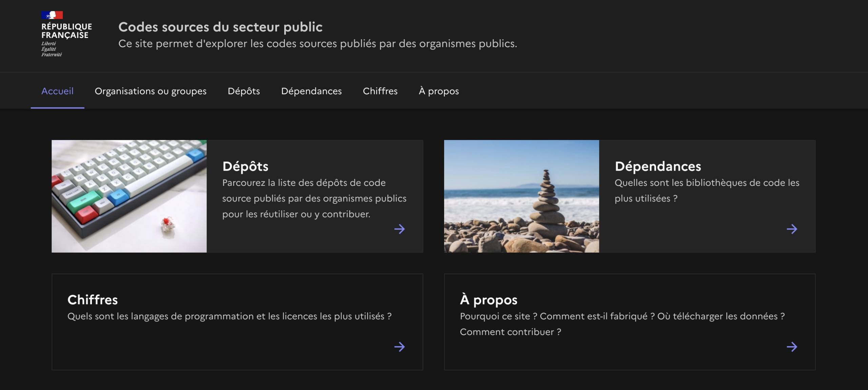This screenshot has width=868, height=390.
Task: Click the French flag Marianne emblem
Action: coord(52,15)
